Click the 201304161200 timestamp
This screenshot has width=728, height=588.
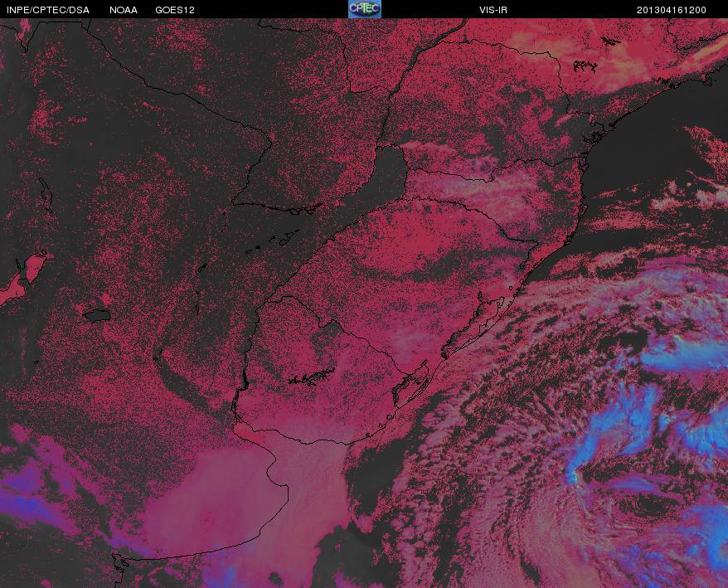(x=672, y=10)
